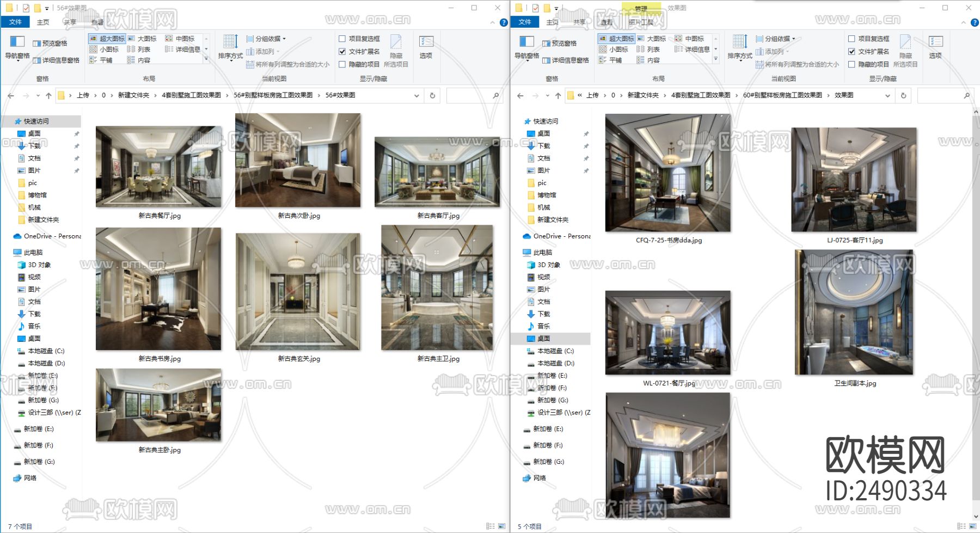Click 将所有列调整为合适的大小 in left window
The image size is (980, 533).
point(288,64)
